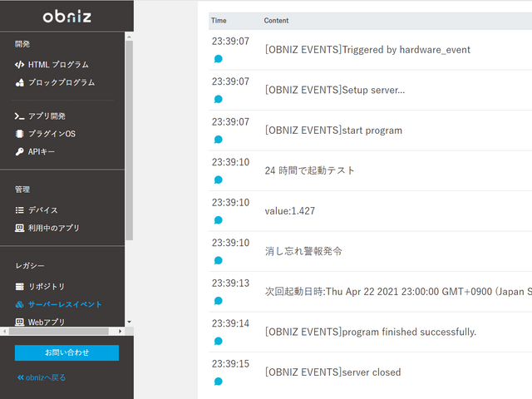Click sidebar vertical scrollbar thumb
The height and width of the screenshot is (399, 532).
pos(129,140)
